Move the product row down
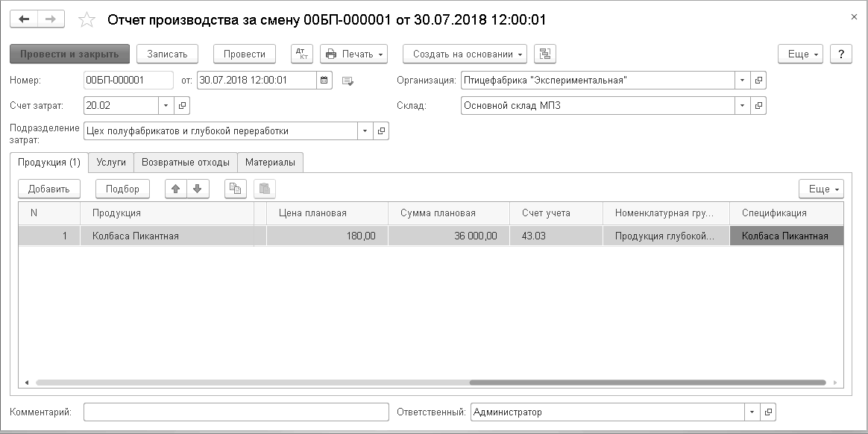Viewport: 868px width, 434px height. [198, 189]
